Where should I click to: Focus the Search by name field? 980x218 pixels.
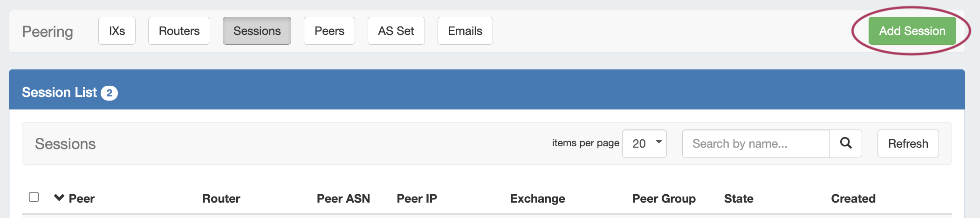[x=755, y=143]
